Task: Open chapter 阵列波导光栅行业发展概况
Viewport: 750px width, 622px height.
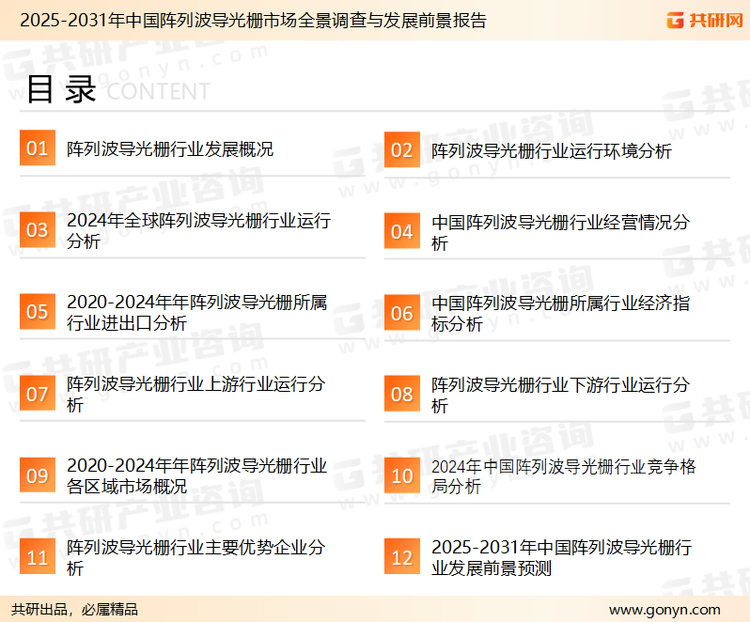Action: tap(170, 149)
